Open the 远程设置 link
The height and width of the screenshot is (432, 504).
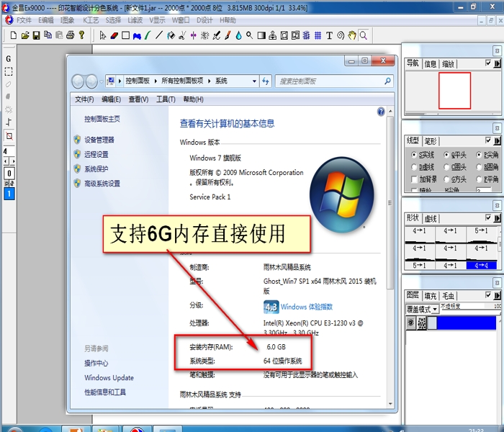pos(96,154)
